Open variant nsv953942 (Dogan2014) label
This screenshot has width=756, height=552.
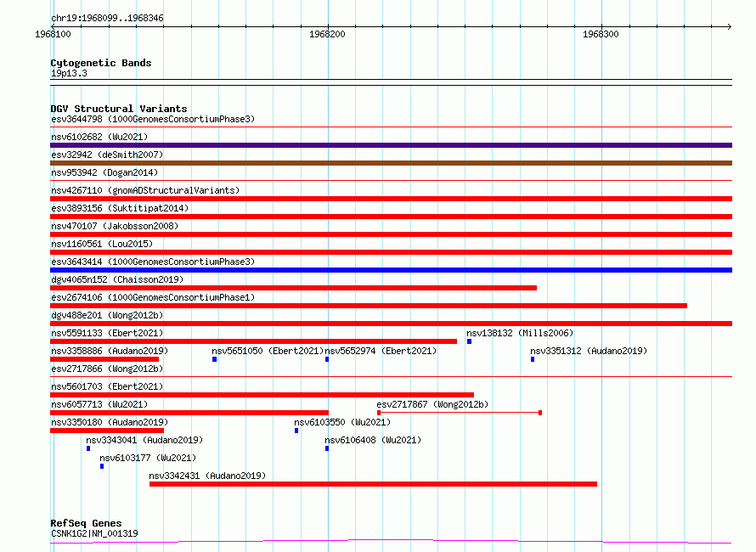(104, 172)
